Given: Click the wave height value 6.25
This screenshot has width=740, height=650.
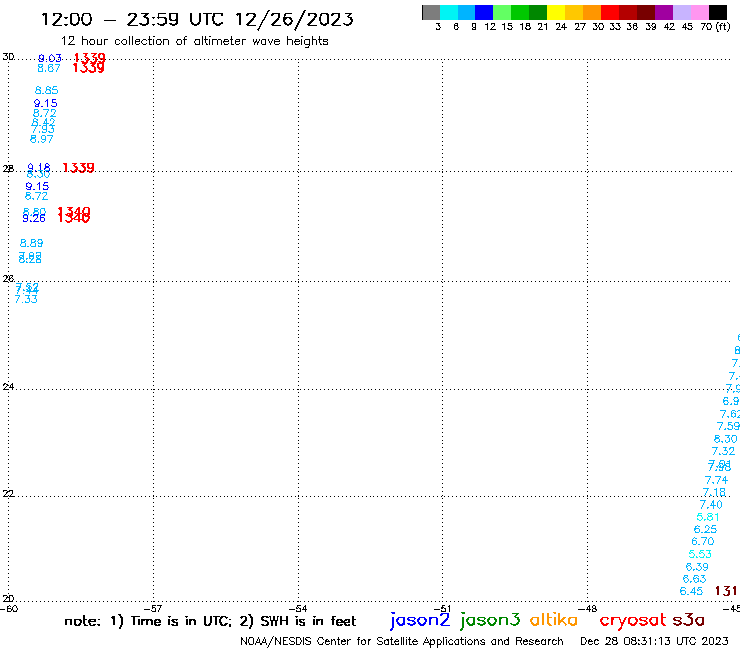Looking at the screenshot, I should click(x=705, y=530).
